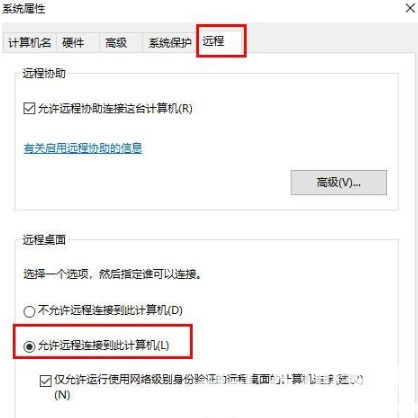Image resolution: width=418 pixels, height=418 pixels.
Task: Click the 不允许远程连接到此计算机(D) label text
Action: (110, 310)
